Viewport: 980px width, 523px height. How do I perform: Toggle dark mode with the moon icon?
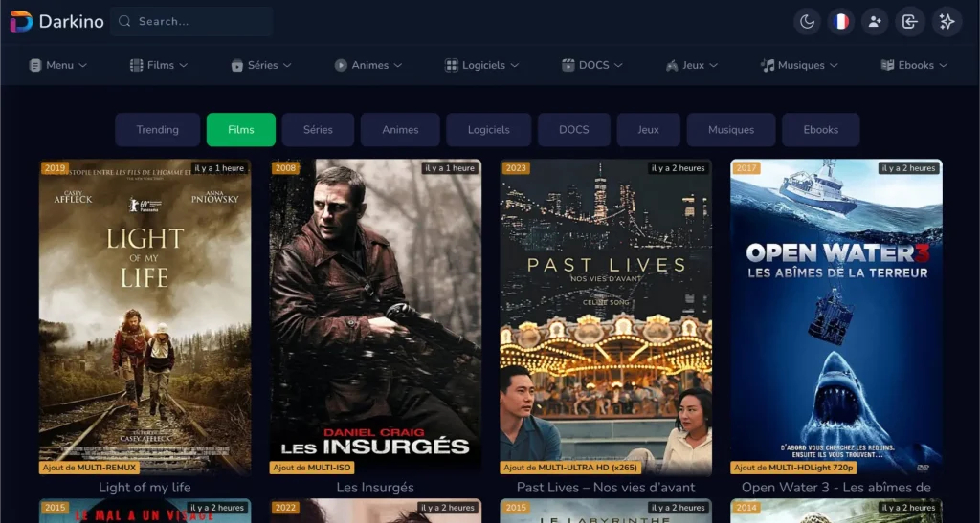pyautogui.click(x=807, y=22)
